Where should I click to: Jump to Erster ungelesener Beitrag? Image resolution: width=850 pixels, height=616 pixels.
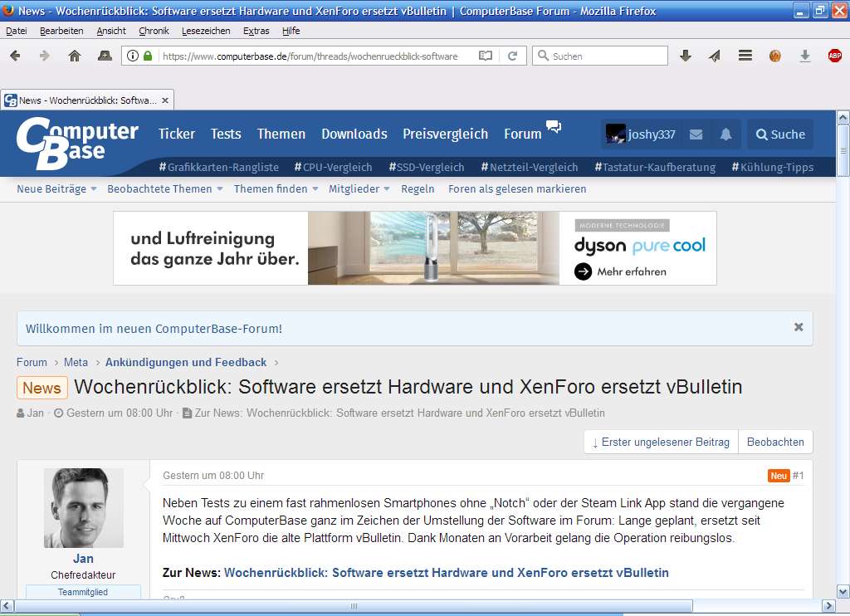[661, 442]
